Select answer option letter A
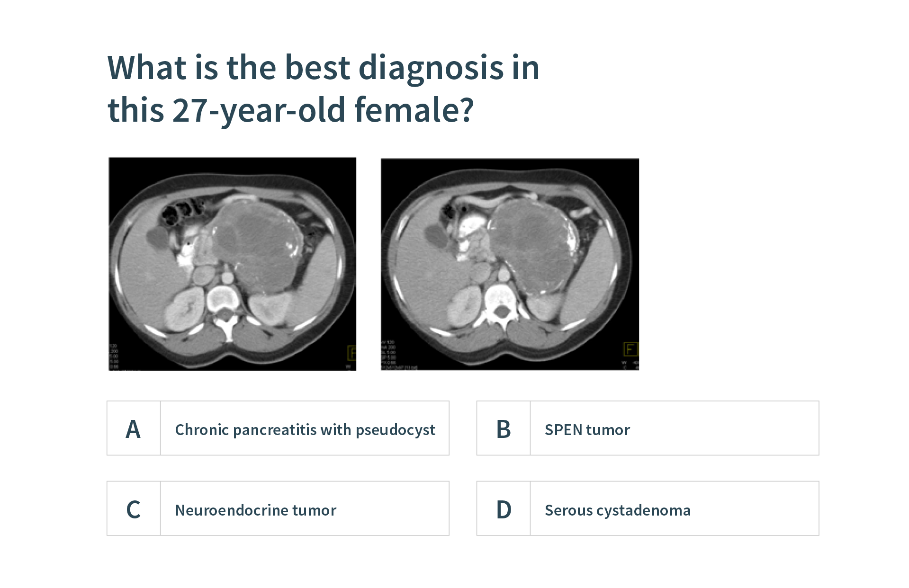The image size is (909, 588). click(x=134, y=429)
